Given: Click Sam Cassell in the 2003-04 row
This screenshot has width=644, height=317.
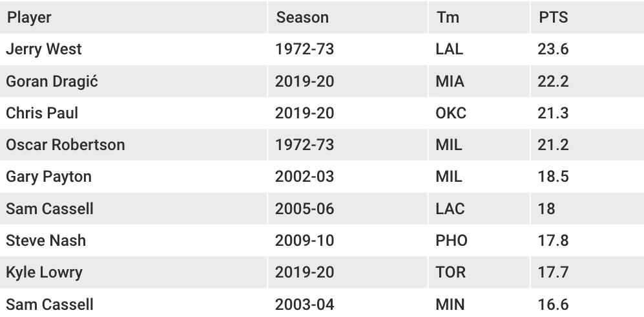Looking at the screenshot, I should tap(50, 304).
